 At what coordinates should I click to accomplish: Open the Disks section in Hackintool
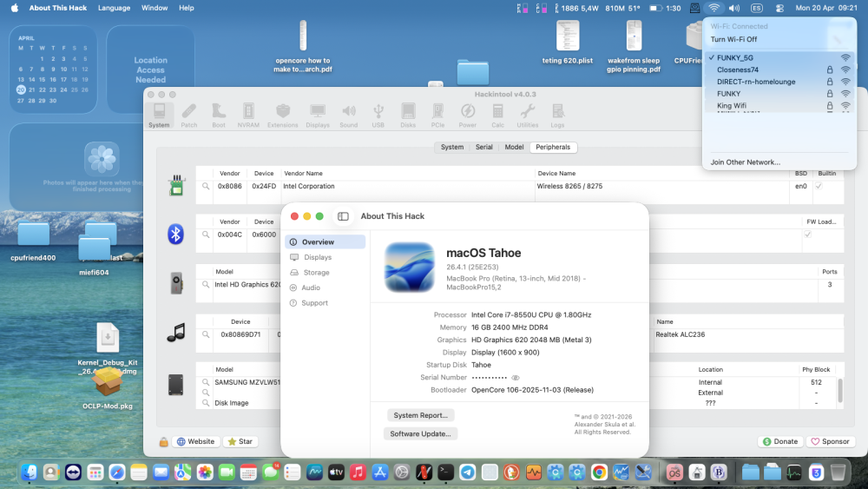click(x=408, y=116)
